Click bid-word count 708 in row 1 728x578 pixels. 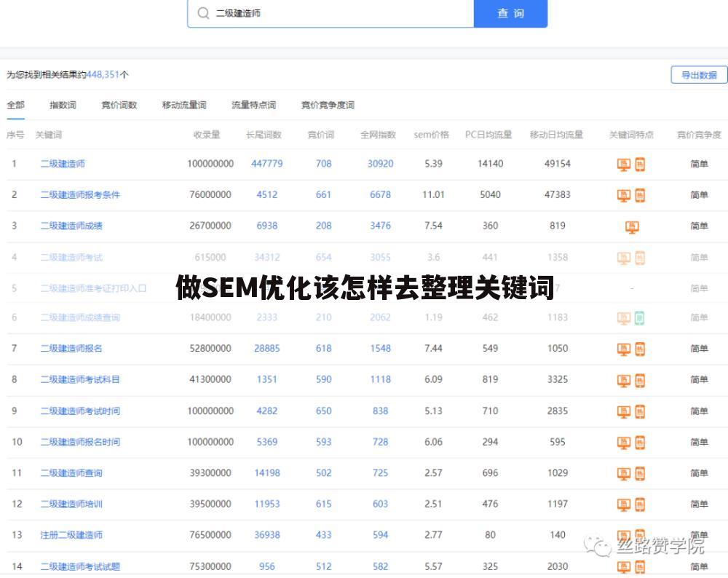click(324, 163)
